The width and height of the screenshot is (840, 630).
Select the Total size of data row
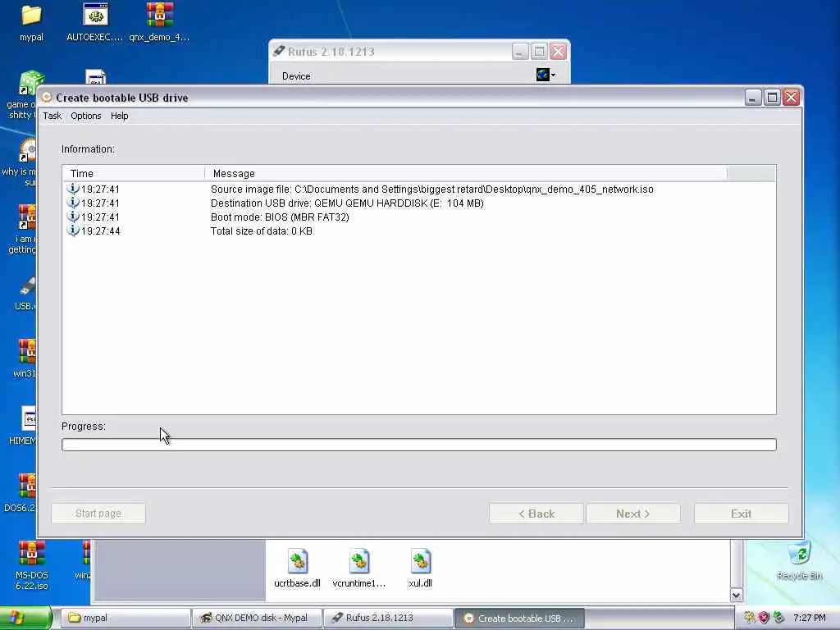coord(419,231)
